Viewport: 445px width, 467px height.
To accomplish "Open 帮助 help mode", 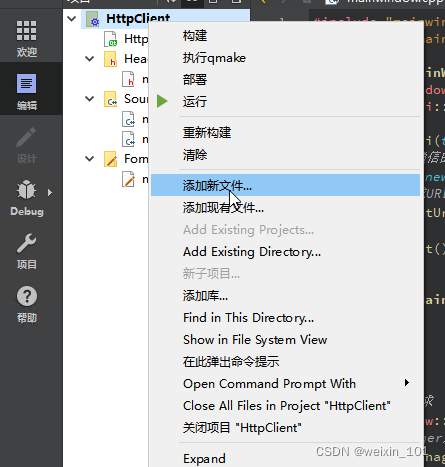I will pos(27,304).
